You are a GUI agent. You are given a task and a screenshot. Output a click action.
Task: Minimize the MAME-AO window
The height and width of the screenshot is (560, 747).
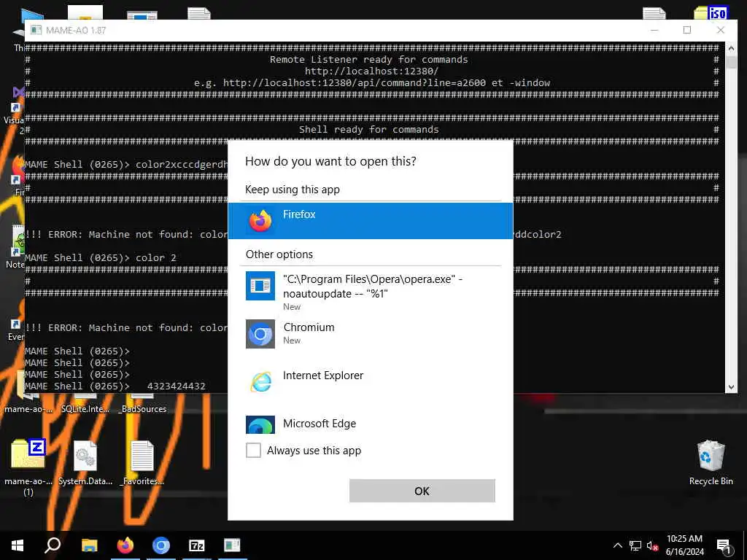coord(654,30)
